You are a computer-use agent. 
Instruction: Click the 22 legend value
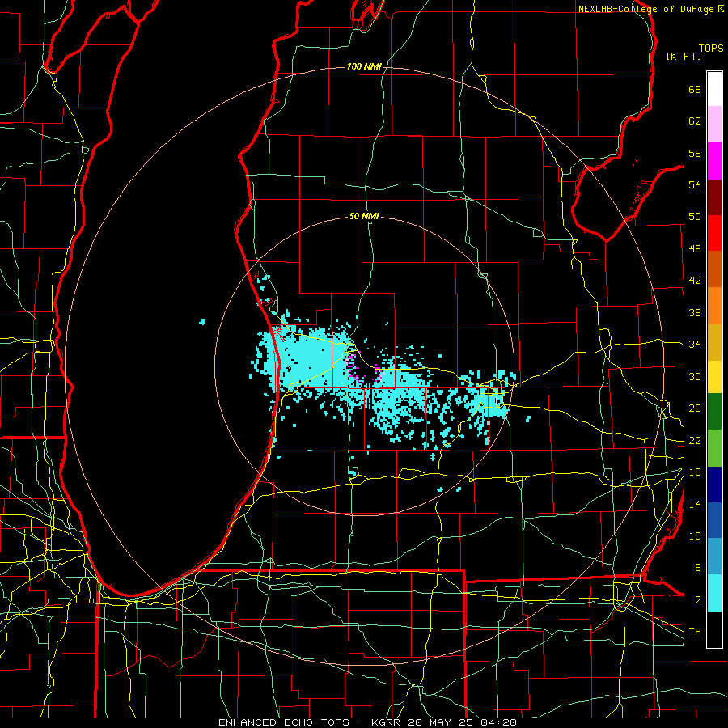coord(695,440)
